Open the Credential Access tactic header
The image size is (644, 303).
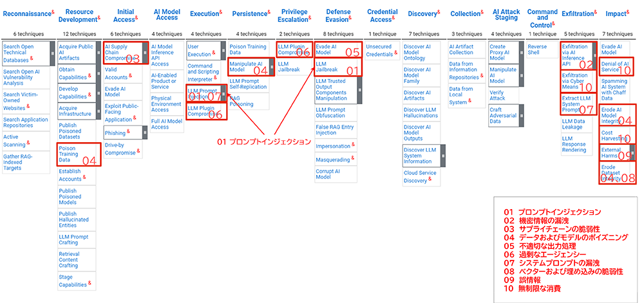pos(383,15)
